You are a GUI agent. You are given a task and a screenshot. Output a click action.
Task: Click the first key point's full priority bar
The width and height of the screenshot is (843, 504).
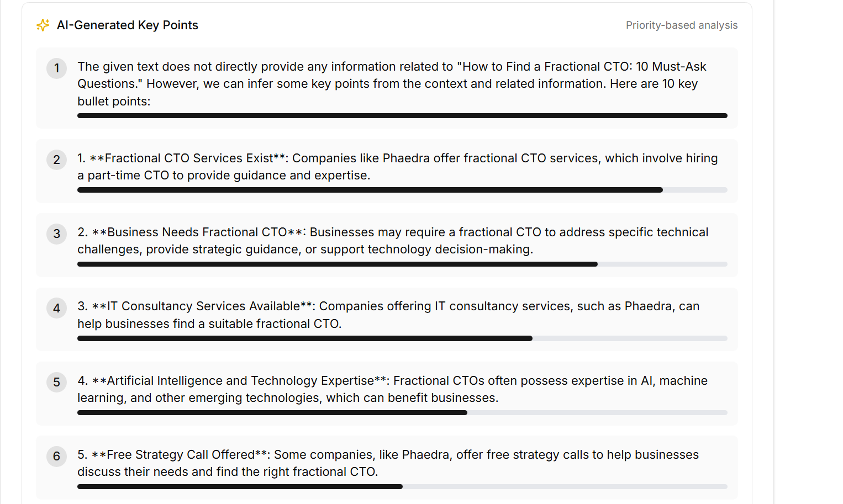(x=402, y=115)
